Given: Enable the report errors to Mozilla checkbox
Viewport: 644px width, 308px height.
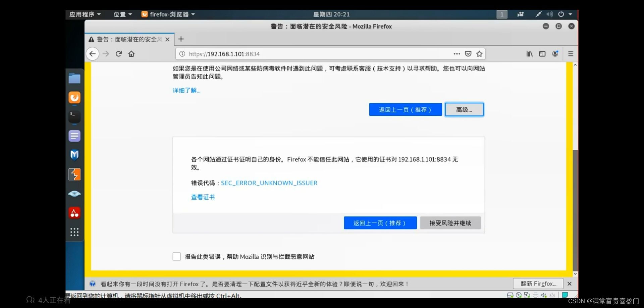Looking at the screenshot, I should (177, 257).
